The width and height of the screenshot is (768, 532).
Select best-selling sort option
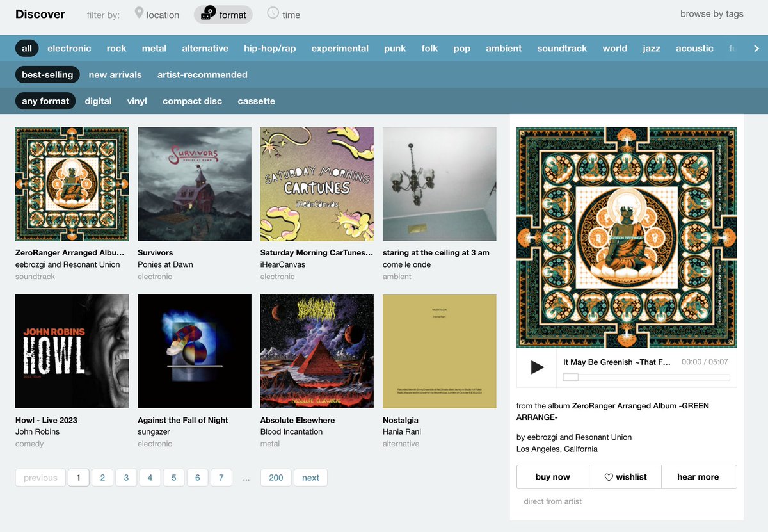coord(47,74)
